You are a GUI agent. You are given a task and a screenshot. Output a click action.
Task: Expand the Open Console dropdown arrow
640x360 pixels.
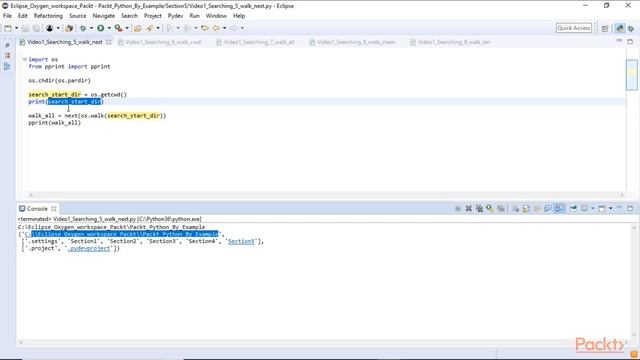click(611, 209)
